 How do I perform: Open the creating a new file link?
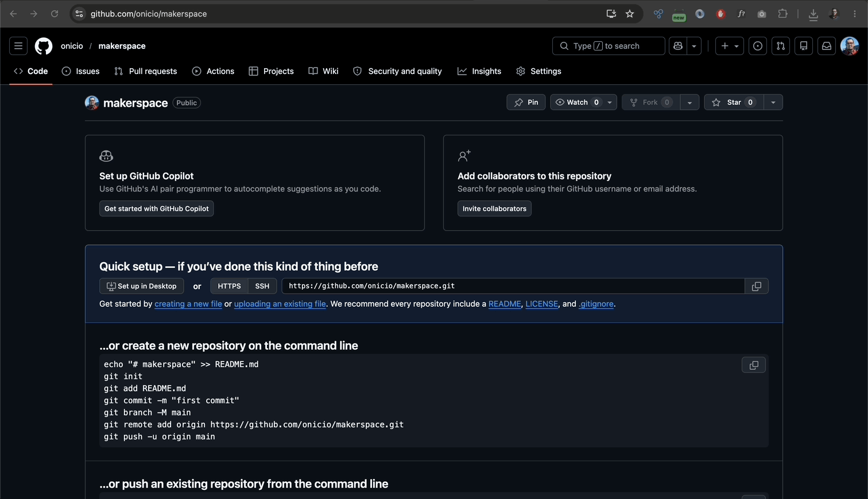coord(188,304)
